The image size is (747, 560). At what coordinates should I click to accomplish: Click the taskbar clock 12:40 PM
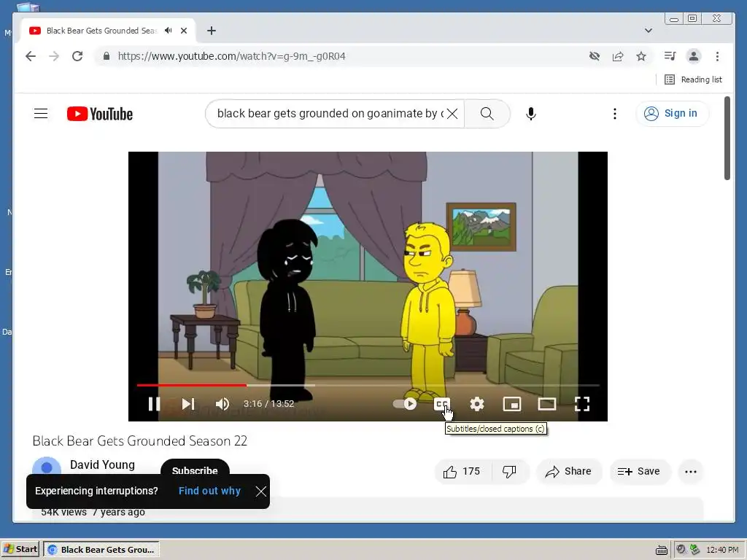[x=722, y=550]
